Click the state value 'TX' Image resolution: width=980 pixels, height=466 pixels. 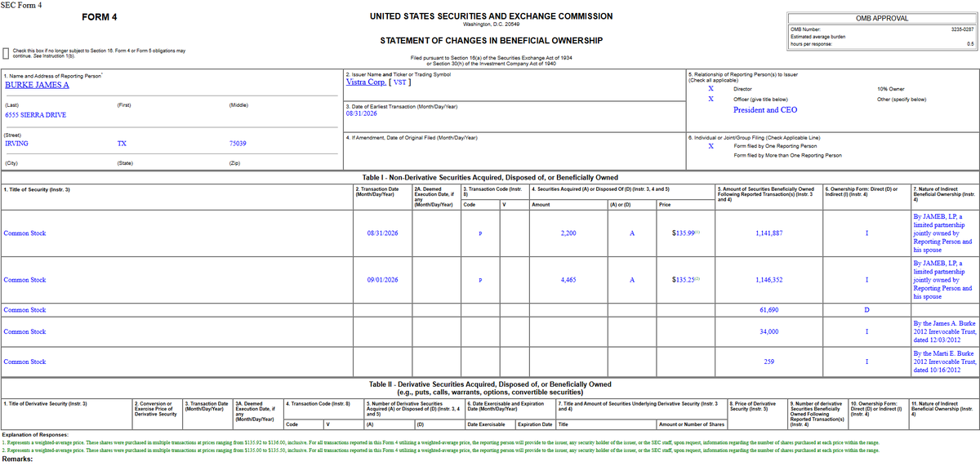(122, 144)
